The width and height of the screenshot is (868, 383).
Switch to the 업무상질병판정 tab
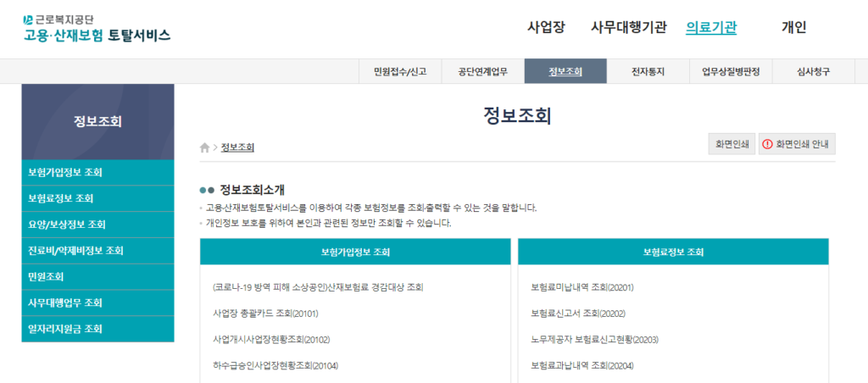pos(731,72)
